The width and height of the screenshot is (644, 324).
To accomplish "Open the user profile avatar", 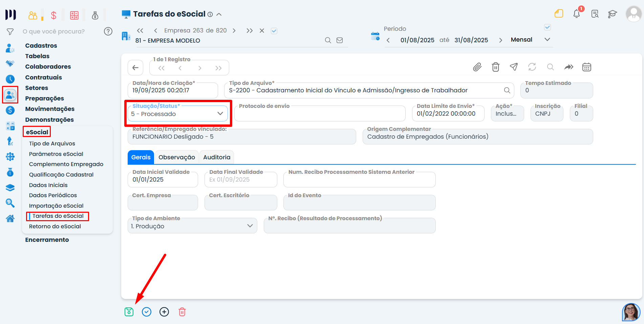I will pyautogui.click(x=634, y=14).
